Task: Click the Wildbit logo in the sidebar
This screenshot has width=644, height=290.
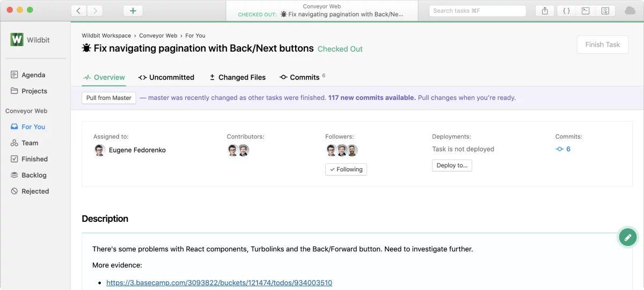Action: (x=17, y=40)
